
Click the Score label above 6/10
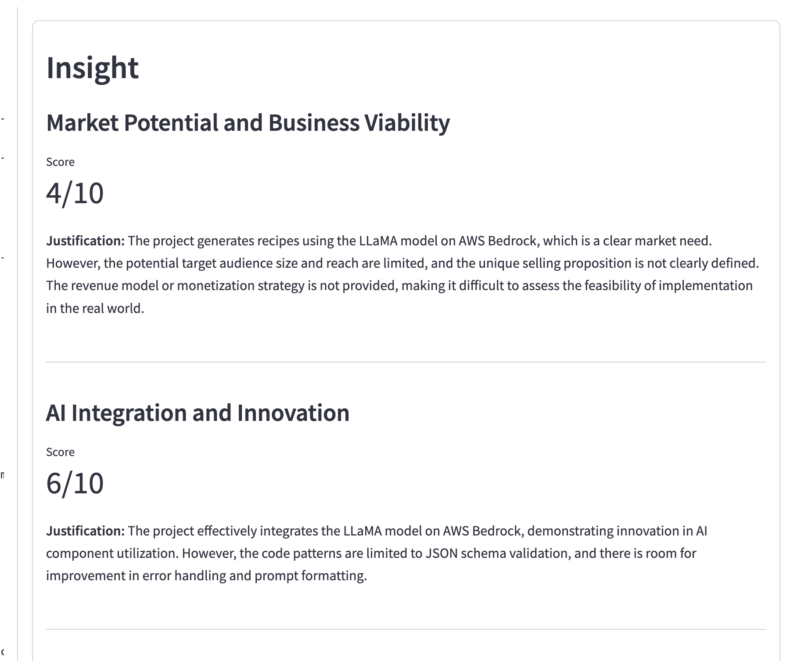click(60, 452)
